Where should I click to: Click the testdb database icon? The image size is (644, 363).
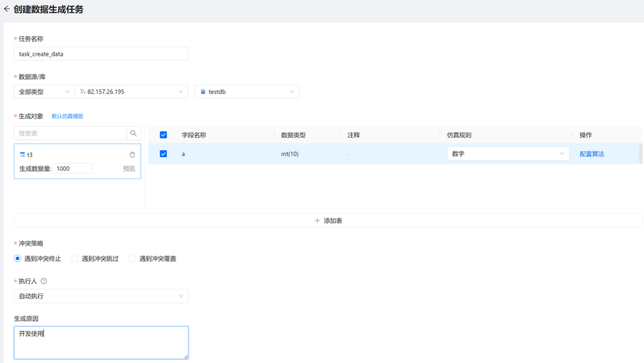[x=203, y=92]
